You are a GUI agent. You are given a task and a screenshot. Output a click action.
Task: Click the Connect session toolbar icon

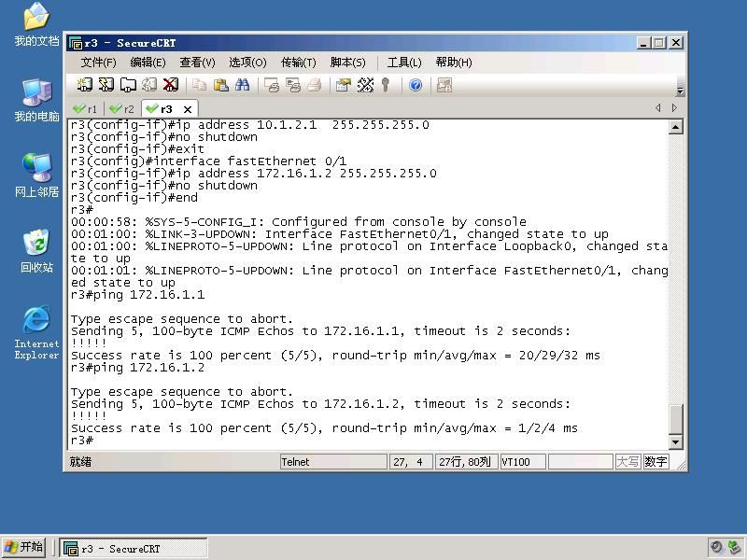84,85
